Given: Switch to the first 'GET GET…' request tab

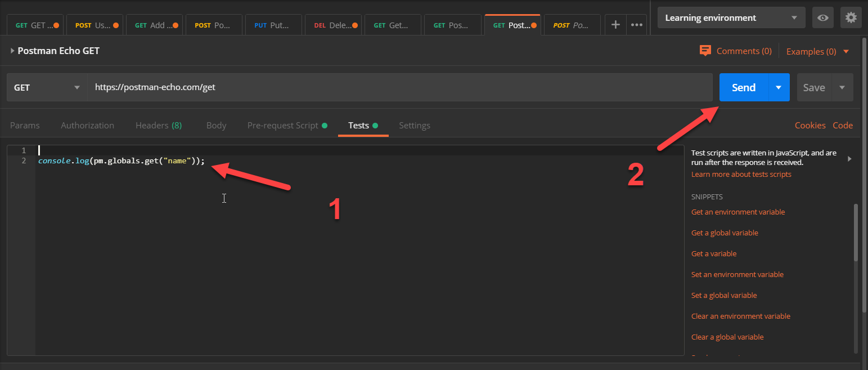Looking at the screenshot, I should (36, 25).
